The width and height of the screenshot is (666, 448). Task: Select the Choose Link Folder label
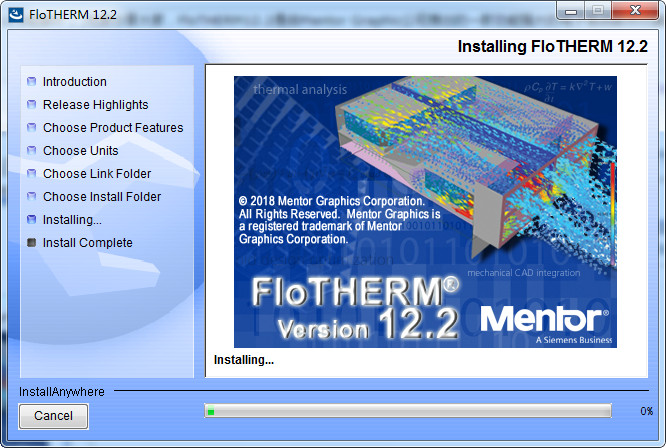[97, 173]
